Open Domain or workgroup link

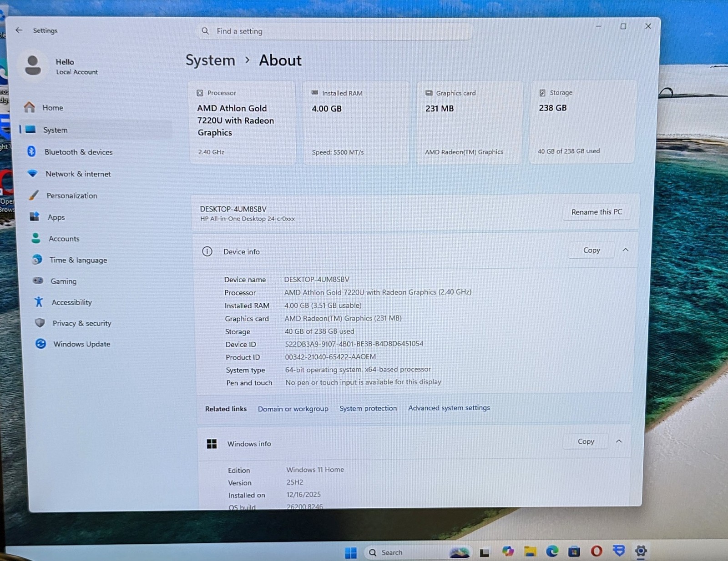tap(293, 409)
